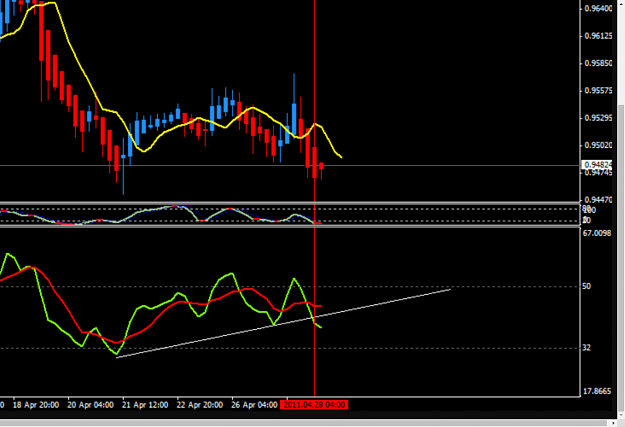Click the horizontal scrollbar right arrow
Image resolution: width=625 pixels, height=427 pixels.
click(614, 423)
